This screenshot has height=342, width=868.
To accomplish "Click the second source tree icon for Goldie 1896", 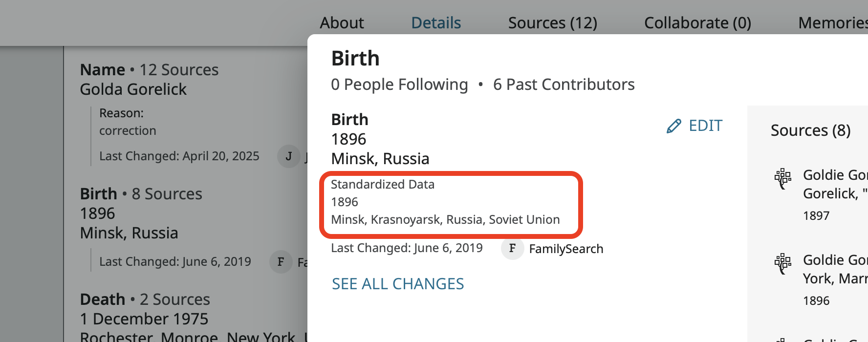I will 782,263.
